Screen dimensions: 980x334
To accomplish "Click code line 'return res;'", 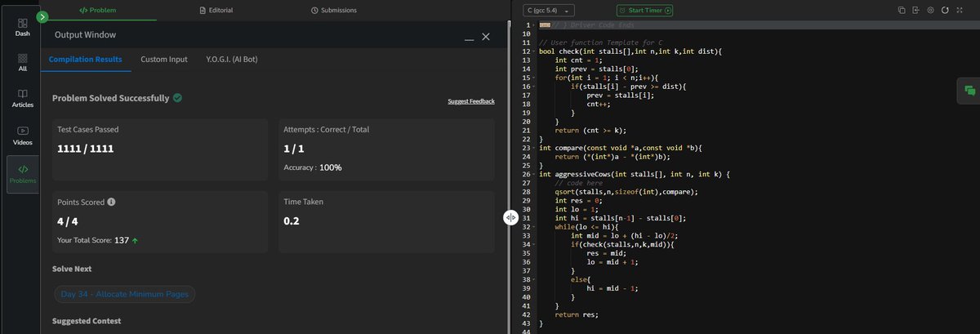I will pyautogui.click(x=577, y=314).
